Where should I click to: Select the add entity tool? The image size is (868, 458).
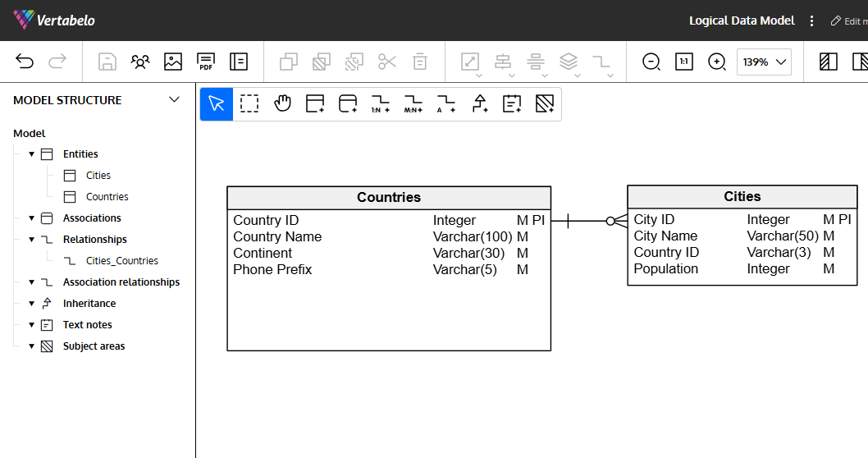point(315,103)
